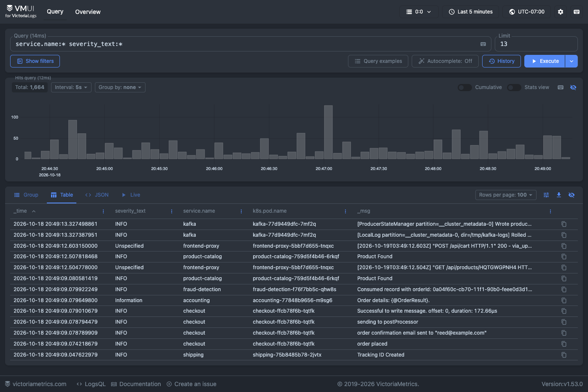Hide the hits chart with eye icon
The width and height of the screenshot is (588, 392).
573,87
